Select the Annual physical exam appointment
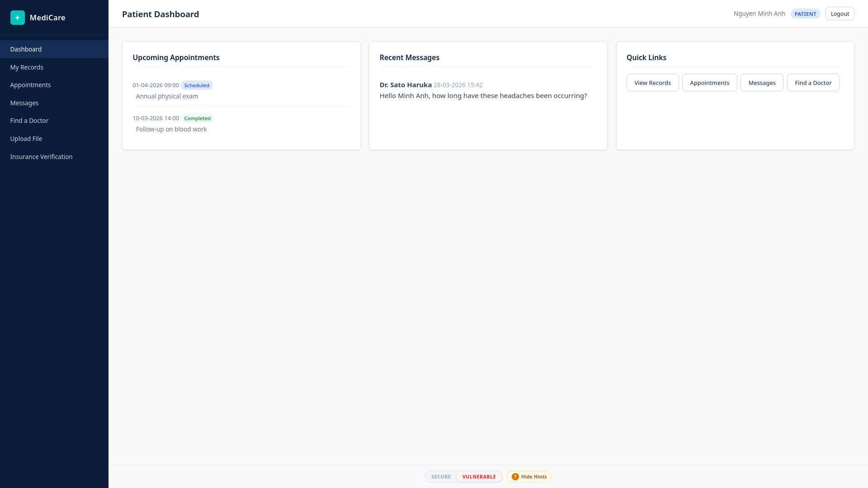Image resolution: width=868 pixels, height=488 pixels. [x=167, y=96]
